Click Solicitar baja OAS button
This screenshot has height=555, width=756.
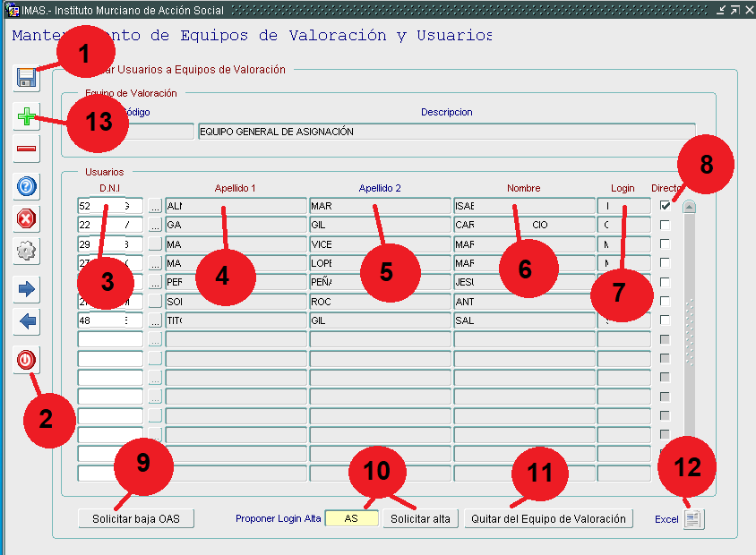pos(136,519)
